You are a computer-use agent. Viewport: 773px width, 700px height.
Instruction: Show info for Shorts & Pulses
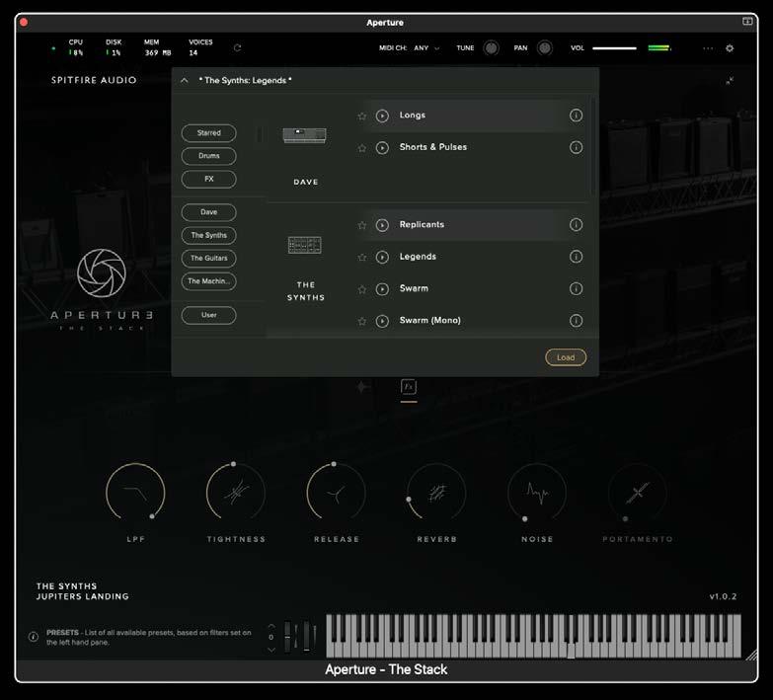click(576, 147)
